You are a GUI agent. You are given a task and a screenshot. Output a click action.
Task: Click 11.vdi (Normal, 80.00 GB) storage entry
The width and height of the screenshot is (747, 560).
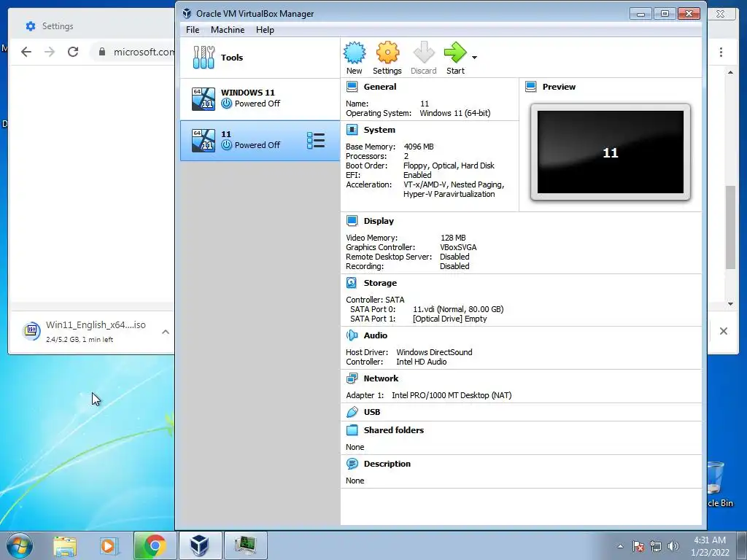(458, 309)
